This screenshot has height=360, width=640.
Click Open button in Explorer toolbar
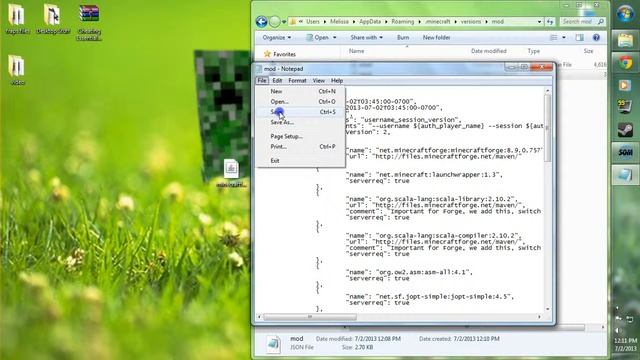coord(318,38)
